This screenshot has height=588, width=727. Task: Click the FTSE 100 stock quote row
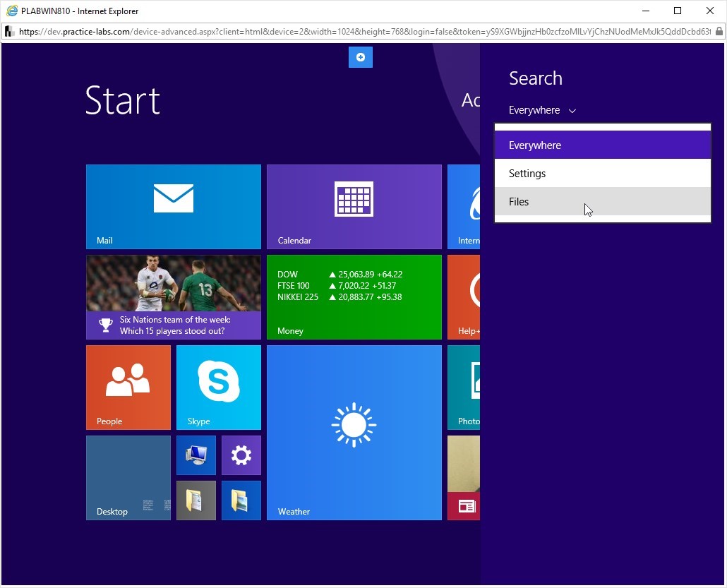click(337, 286)
